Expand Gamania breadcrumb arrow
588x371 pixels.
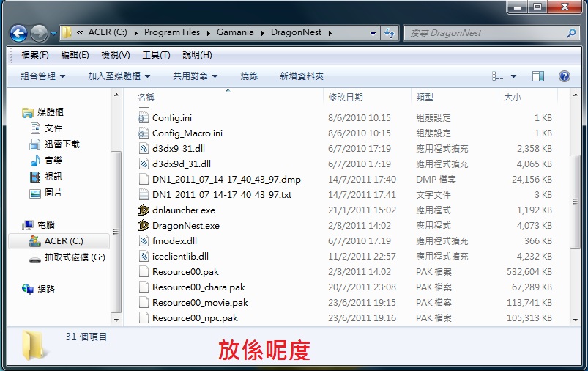pos(262,33)
